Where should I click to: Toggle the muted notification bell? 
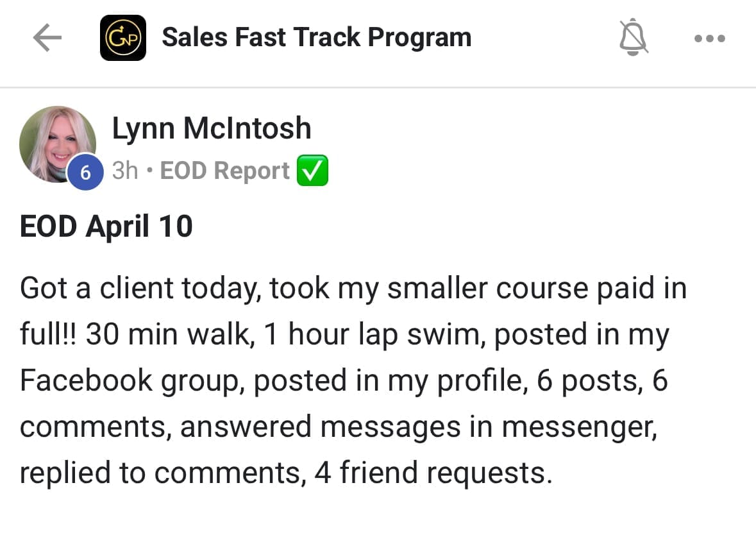pos(633,38)
